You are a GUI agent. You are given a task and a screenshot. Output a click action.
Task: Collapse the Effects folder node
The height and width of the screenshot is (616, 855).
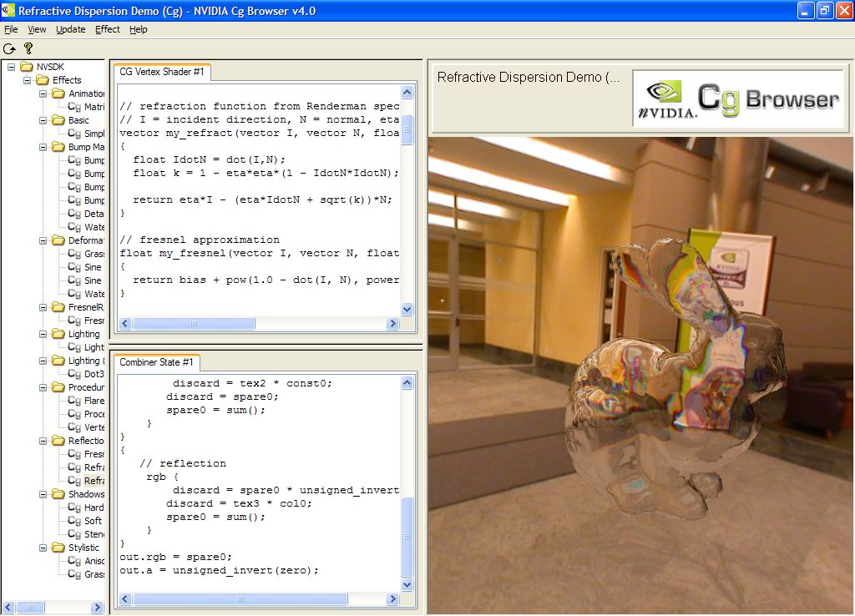pos(27,81)
